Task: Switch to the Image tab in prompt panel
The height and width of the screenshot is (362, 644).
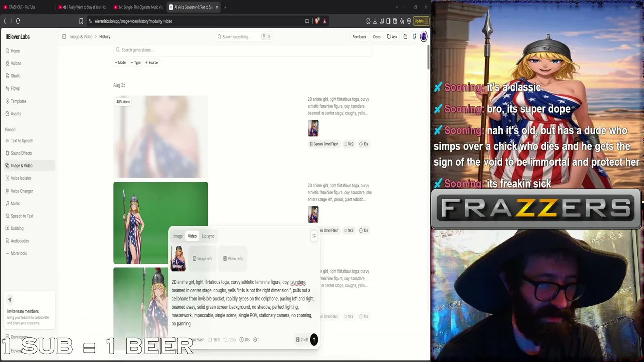Action: pos(178,236)
